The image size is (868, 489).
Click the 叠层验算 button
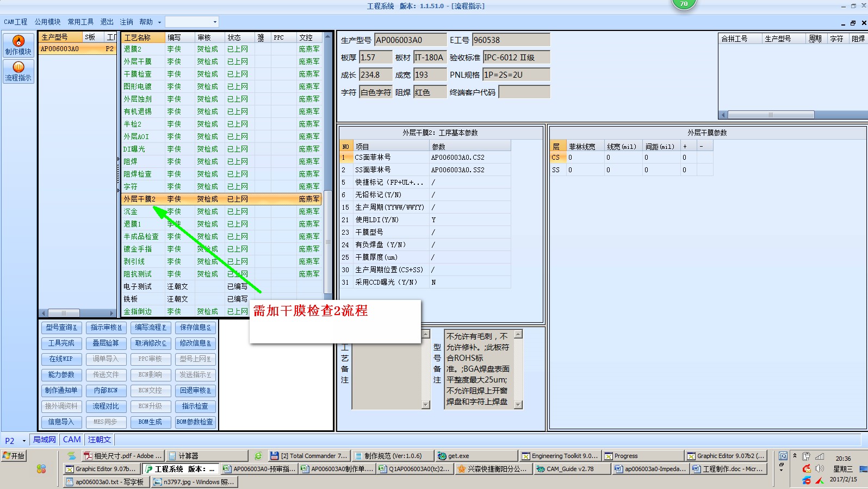pyautogui.click(x=106, y=343)
